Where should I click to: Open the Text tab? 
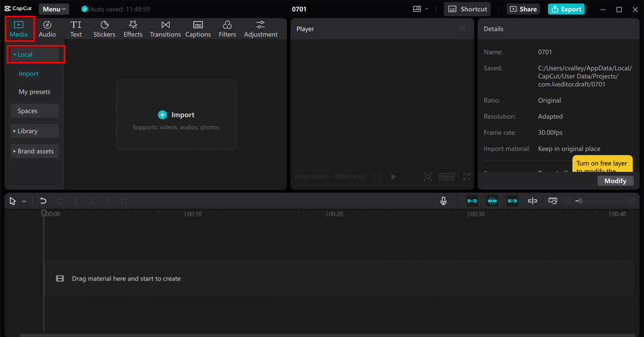pyautogui.click(x=76, y=29)
